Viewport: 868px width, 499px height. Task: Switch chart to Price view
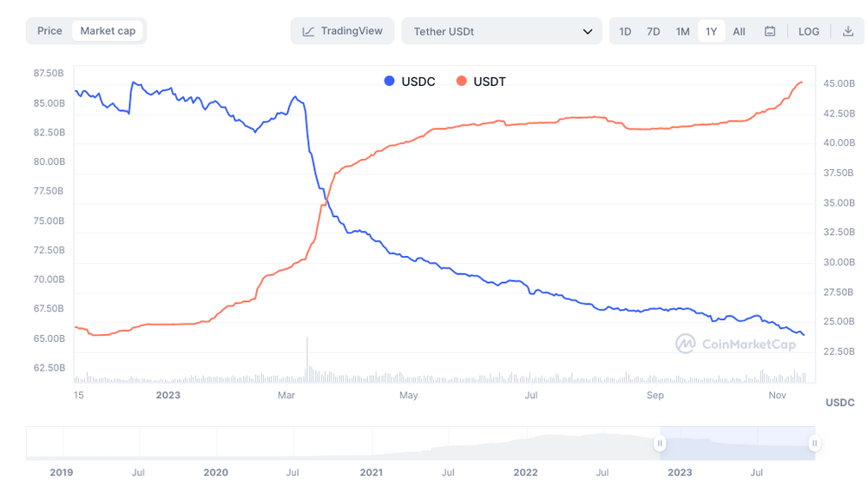click(x=49, y=31)
